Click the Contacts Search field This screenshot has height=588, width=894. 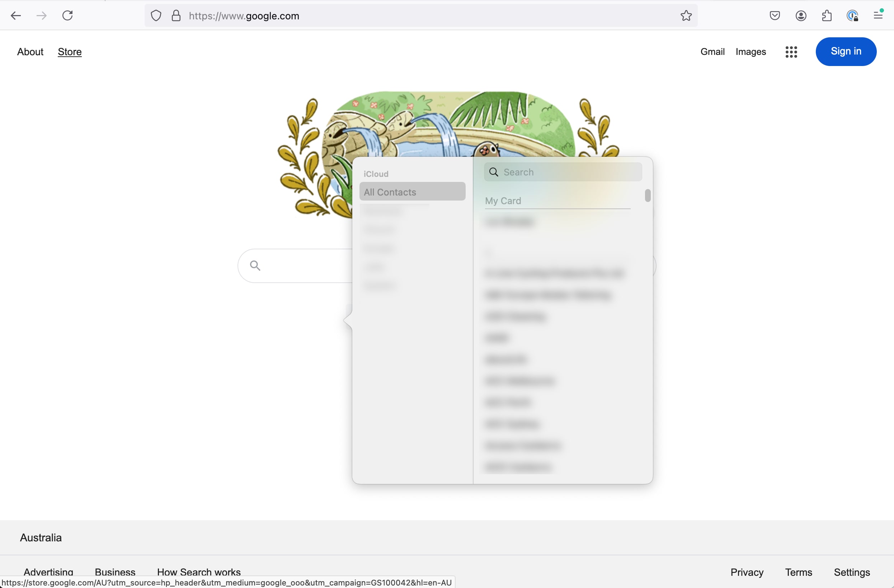pos(563,172)
